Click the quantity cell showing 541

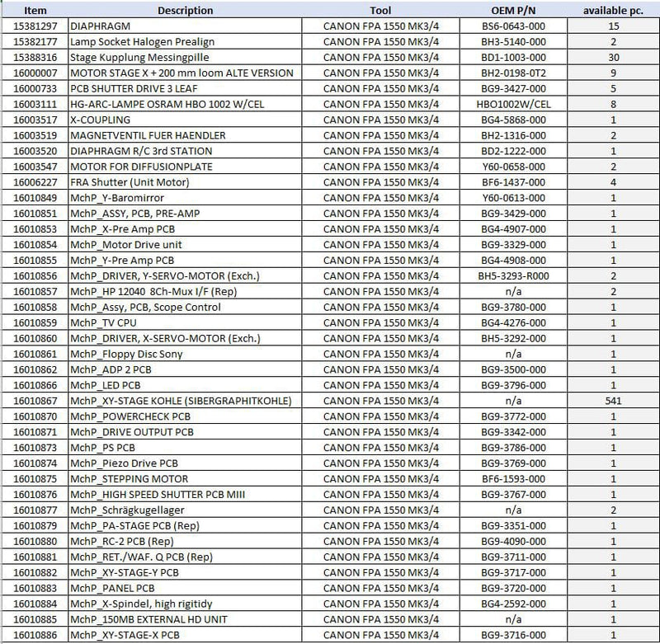(x=613, y=401)
